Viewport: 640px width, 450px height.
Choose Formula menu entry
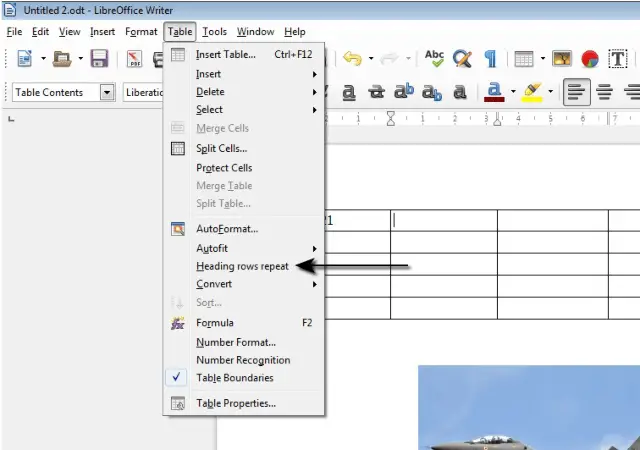pos(244,323)
